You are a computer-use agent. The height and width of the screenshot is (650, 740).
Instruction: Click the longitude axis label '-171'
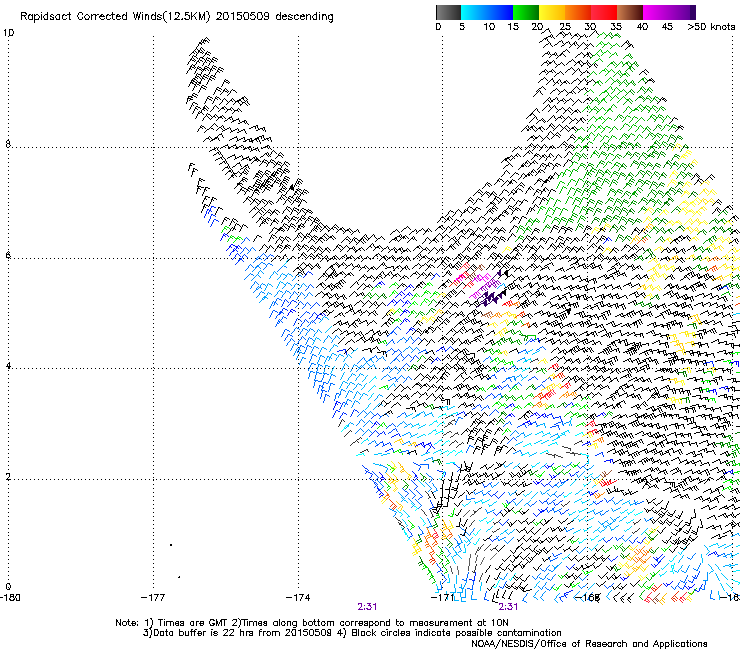pyautogui.click(x=442, y=597)
